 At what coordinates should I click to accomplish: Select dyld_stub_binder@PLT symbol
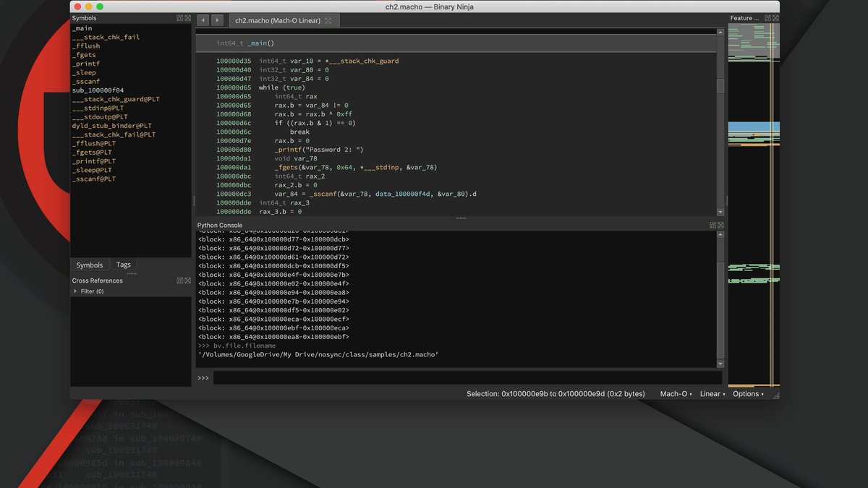(x=111, y=126)
